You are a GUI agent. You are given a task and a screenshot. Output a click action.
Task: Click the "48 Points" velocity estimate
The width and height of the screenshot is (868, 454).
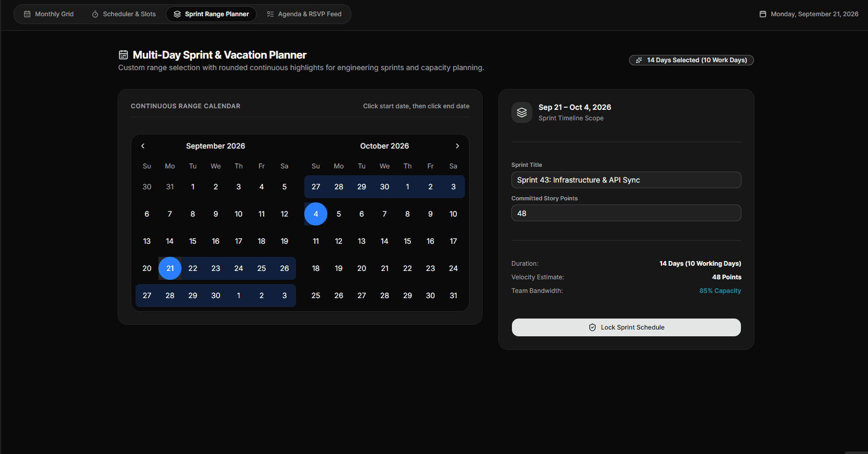727,277
